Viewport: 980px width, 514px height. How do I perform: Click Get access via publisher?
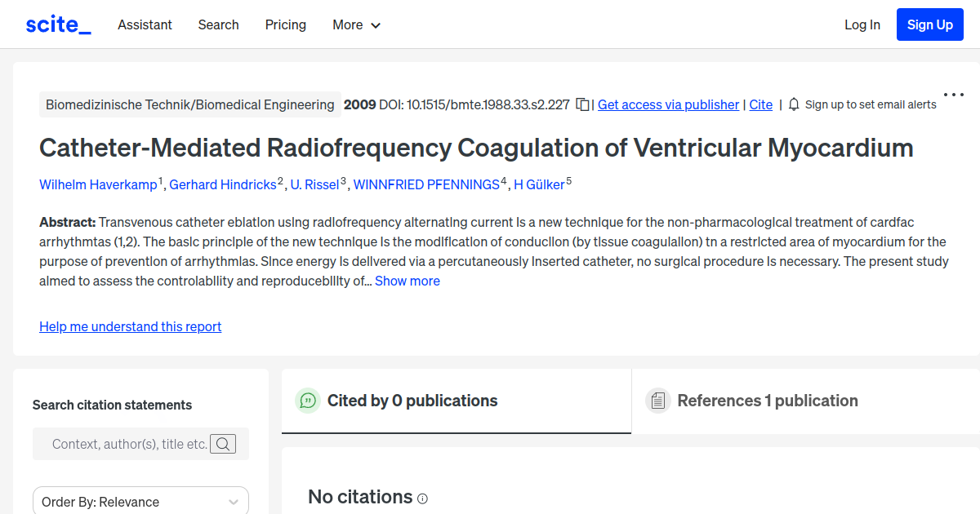[x=668, y=104]
